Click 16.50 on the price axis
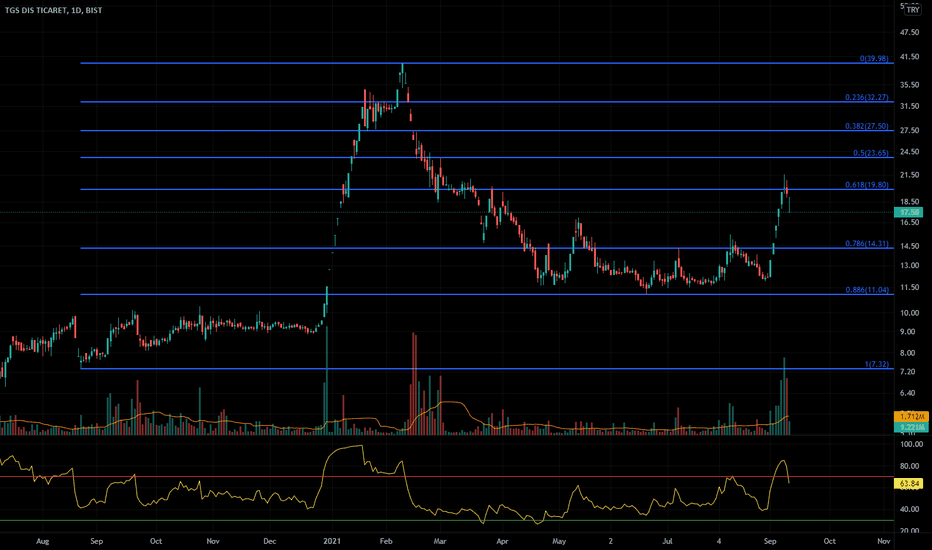Image resolution: width=932 pixels, height=550 pixels. click(x=909, y=222)
